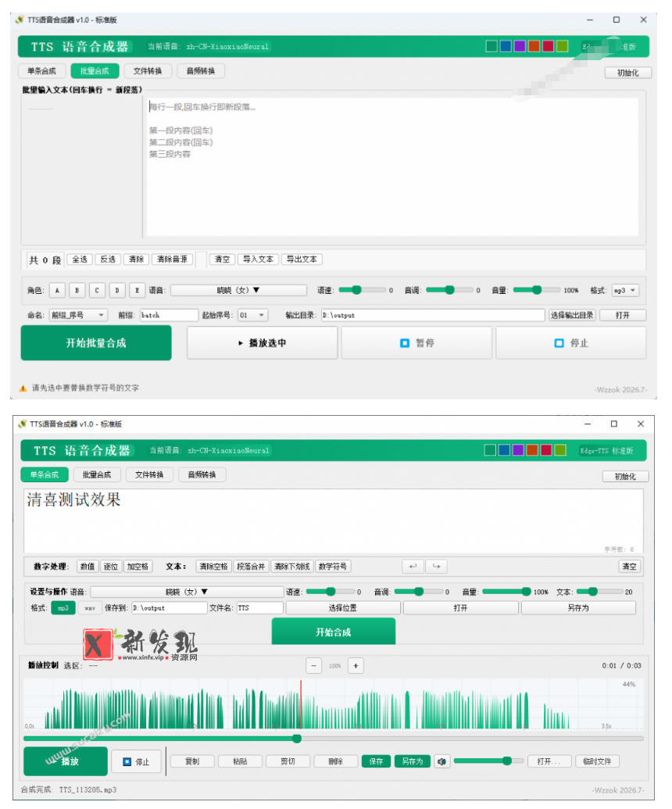Open 文件转换 tab in the bottom window
The image size is (672, 809).
point(149,474)
